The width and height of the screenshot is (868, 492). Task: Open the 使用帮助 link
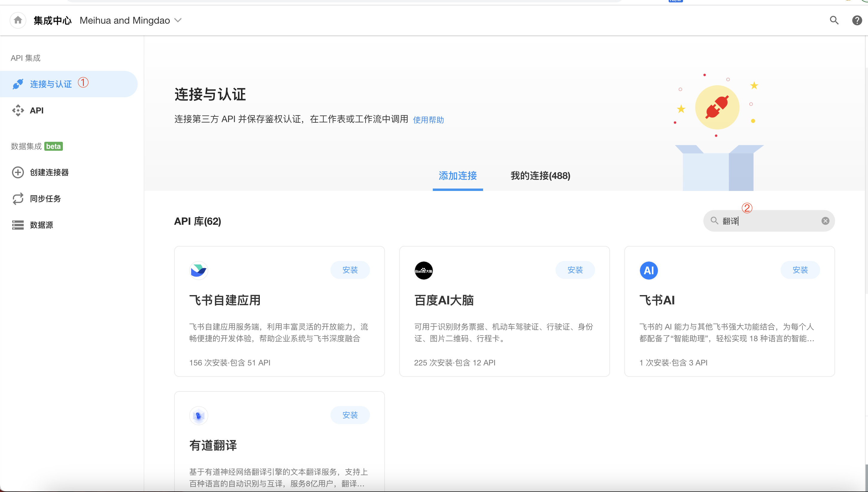[428, 120]
